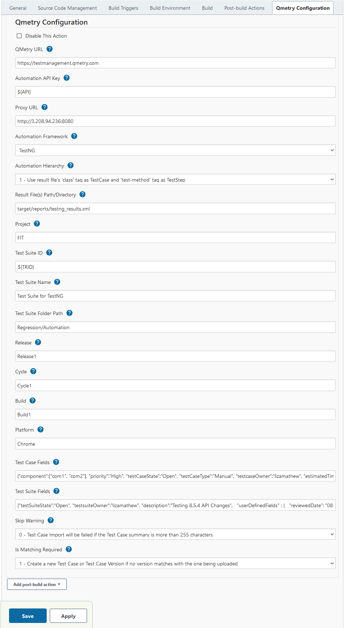
Task: Show help for Test Suite Folder Path
Action: click(x=69, y=313)
